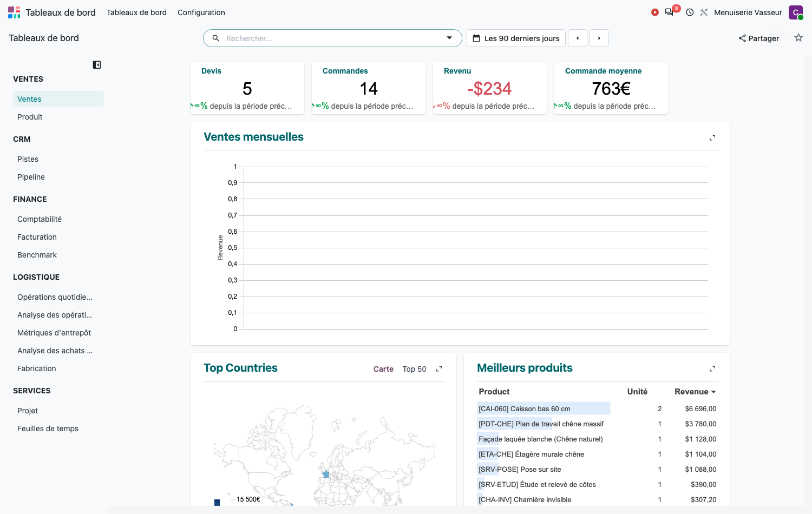Mark dashboard as favorite with star

[x=798, y=38]
